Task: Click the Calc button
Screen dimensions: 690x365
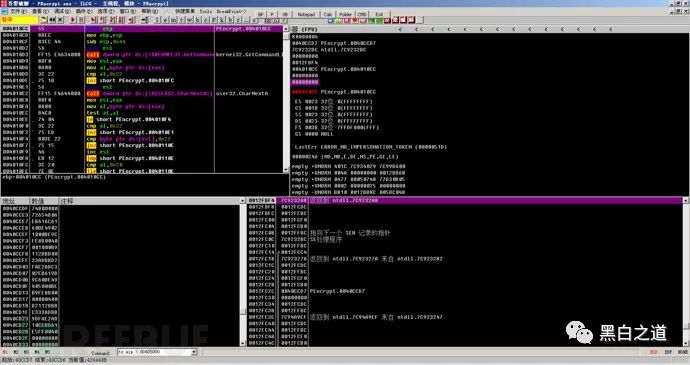Action: pos(328,14)
